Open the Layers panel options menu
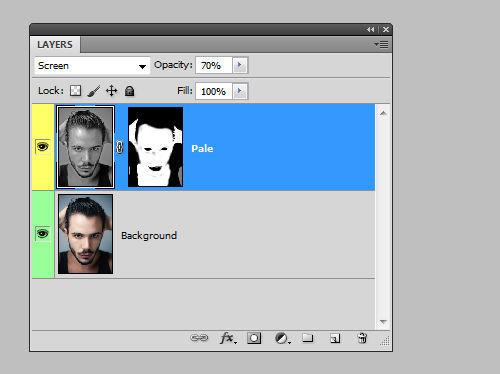The height and width of the screenshot is (374, 500). tap(381, 44)
